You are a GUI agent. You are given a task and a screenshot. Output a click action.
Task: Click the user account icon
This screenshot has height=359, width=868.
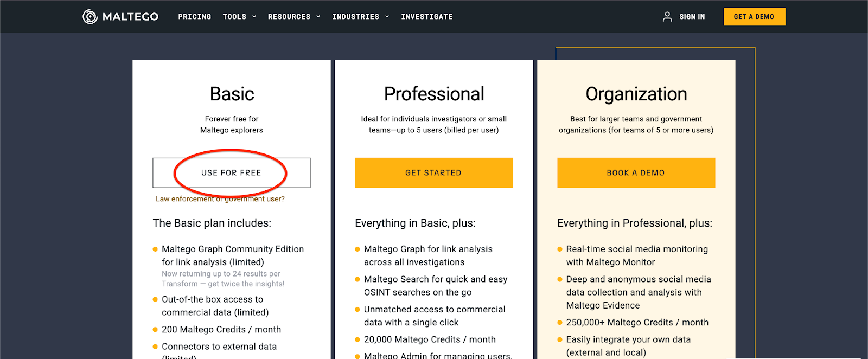[x=667, y=17]
